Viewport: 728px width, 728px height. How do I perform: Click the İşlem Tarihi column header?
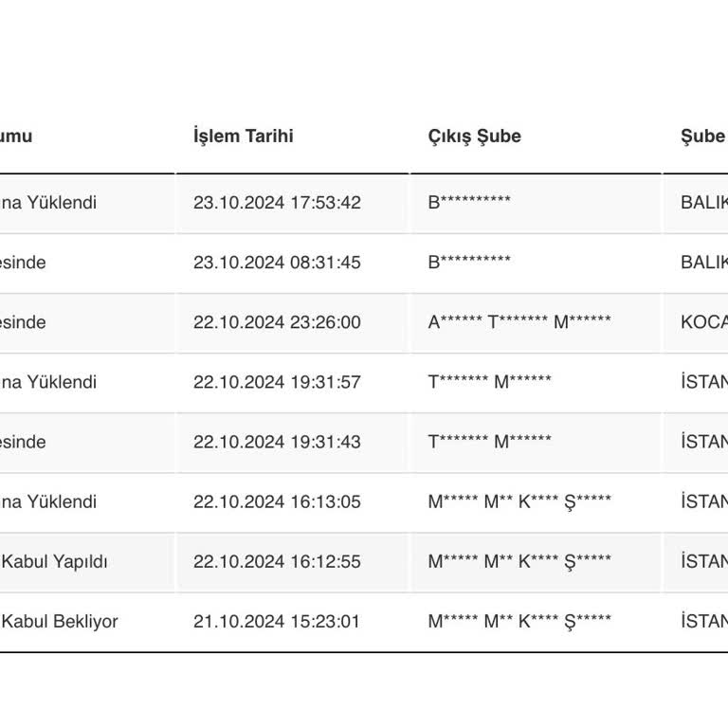[x=244, y=136]
